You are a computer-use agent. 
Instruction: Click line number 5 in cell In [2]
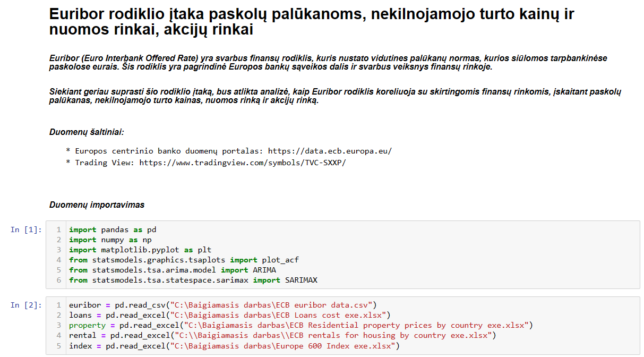tap(59, 346)
